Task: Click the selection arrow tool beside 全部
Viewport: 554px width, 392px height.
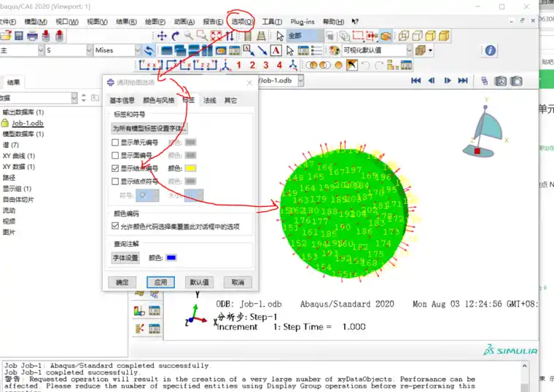Action: click(x=280, y=36)
